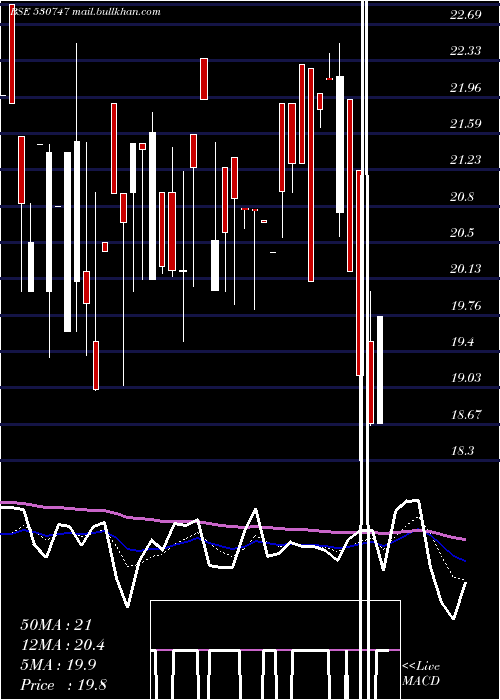This screenshot has height=700, width=500.
Task: Click the 21.96 price axis label
Action: point(466,88)
